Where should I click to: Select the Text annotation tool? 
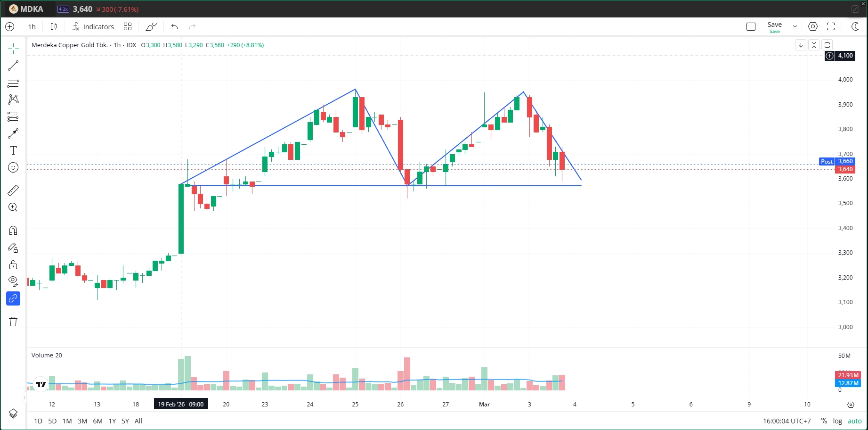point(13,150)
